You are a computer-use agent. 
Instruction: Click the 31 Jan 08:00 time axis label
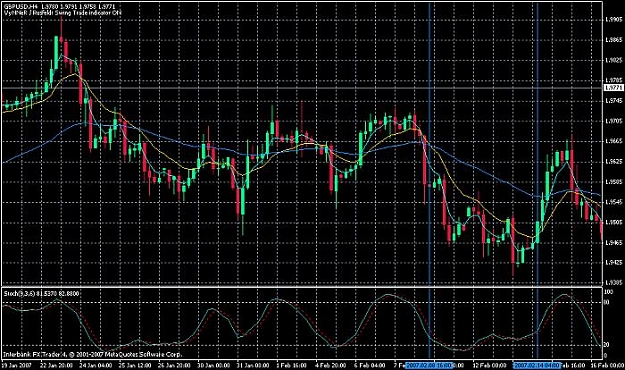(x=253, y=365)
